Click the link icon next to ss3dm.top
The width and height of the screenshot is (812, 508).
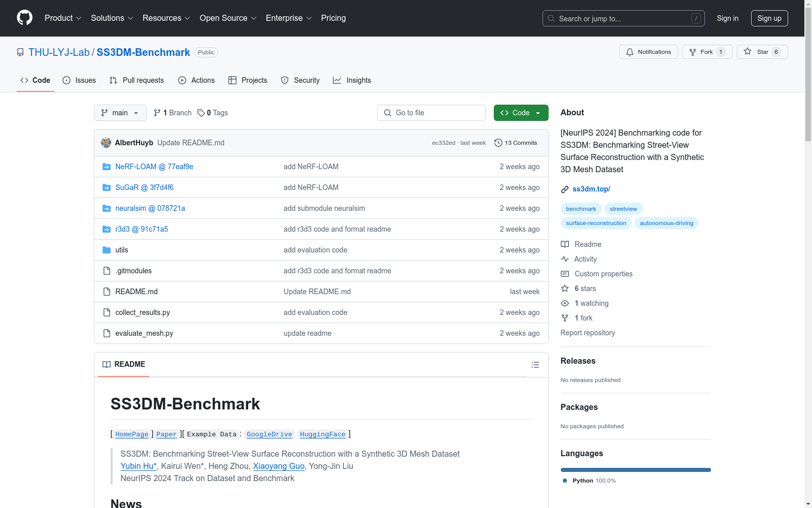click(565, 189)
